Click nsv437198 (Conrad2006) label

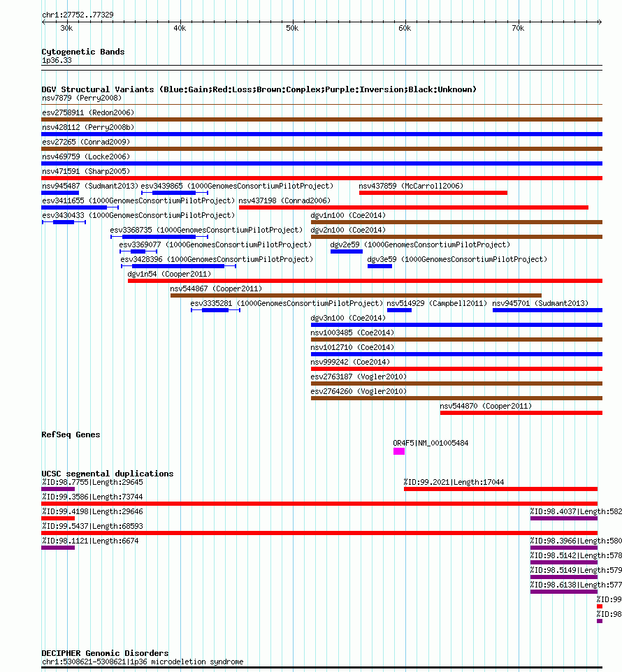(284, 200)
